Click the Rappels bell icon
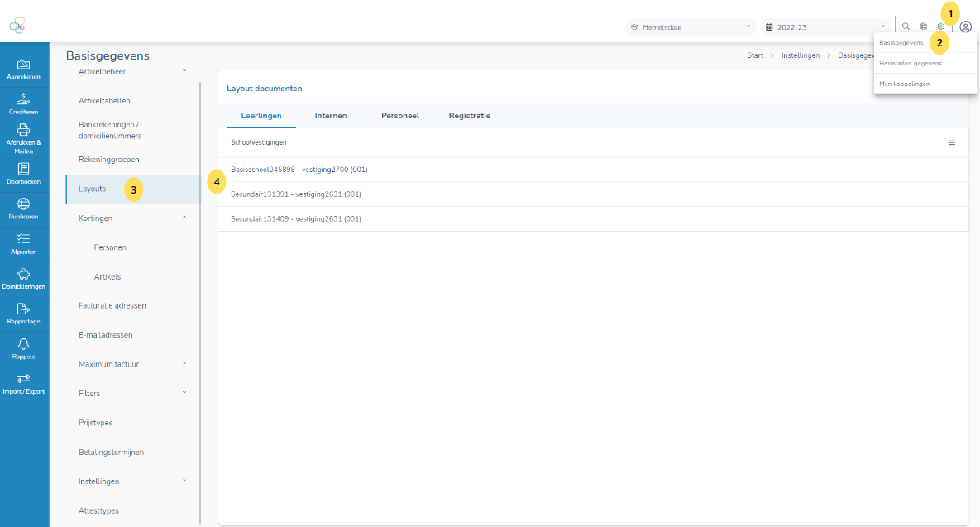This screenshot has width=980, height=527. point(24,343)
